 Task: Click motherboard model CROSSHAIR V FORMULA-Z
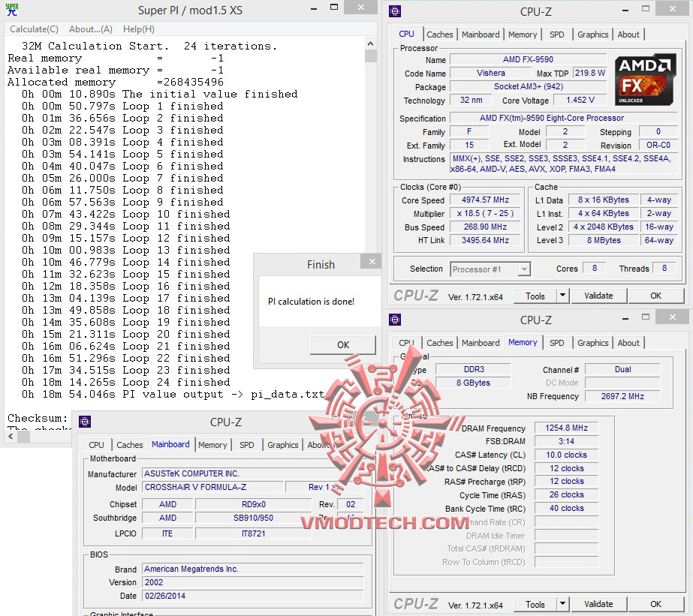212,487
